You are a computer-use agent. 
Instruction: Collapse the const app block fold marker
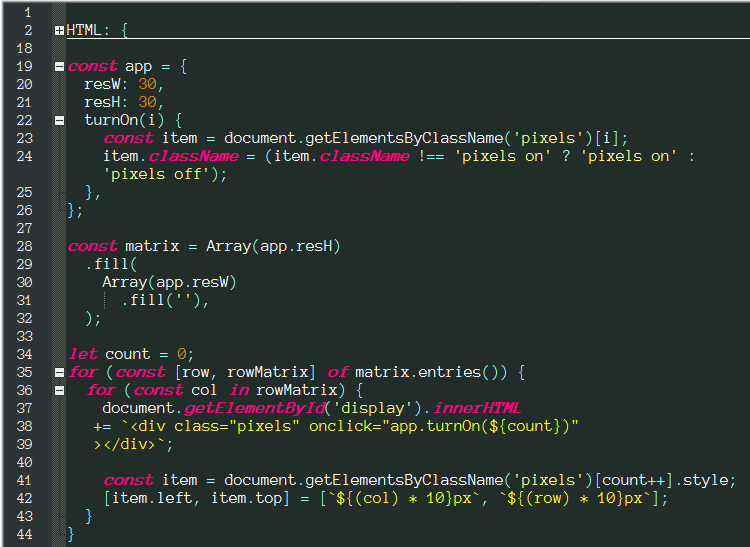click(x=59, y=66)
